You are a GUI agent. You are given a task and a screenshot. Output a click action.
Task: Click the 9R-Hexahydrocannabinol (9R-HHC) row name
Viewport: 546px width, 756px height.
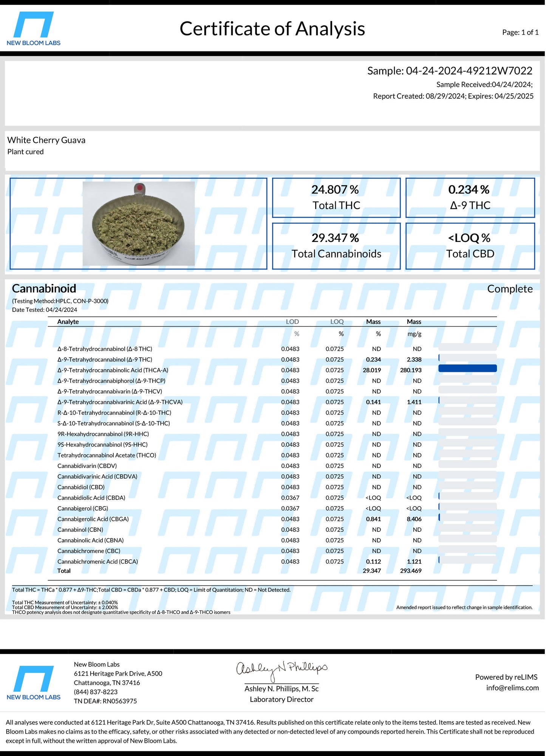[x=103, y=434]
